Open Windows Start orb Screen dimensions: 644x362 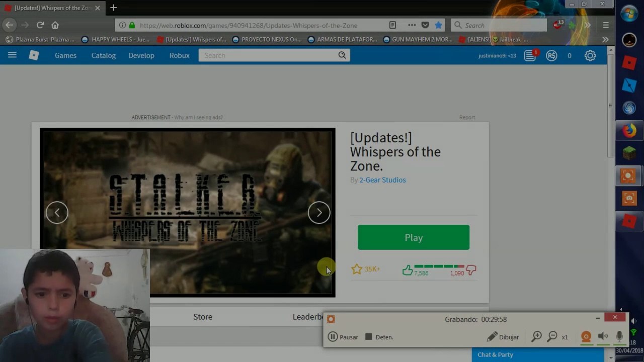tap(629, 14)
